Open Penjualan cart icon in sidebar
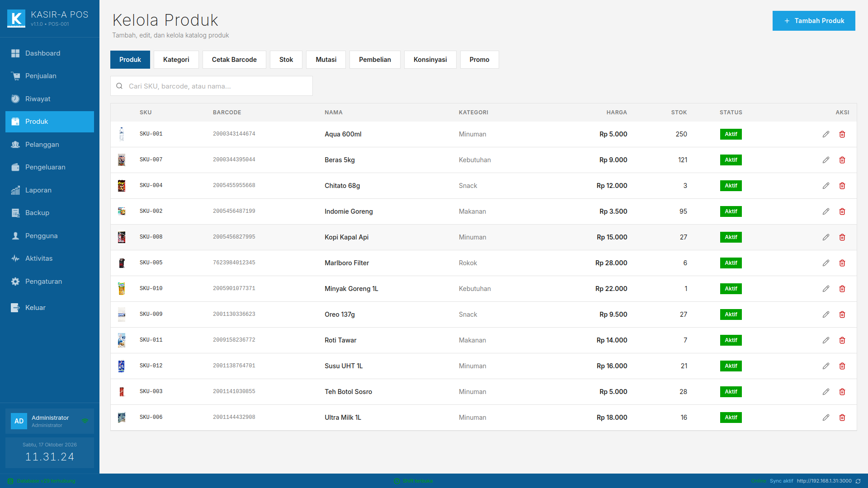 click(15, 76)
